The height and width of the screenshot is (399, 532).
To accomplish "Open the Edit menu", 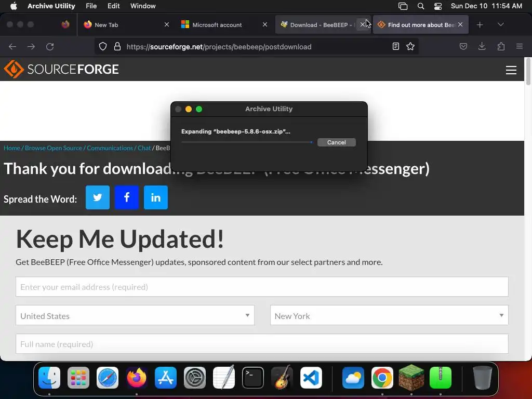I will click(113, 6).
